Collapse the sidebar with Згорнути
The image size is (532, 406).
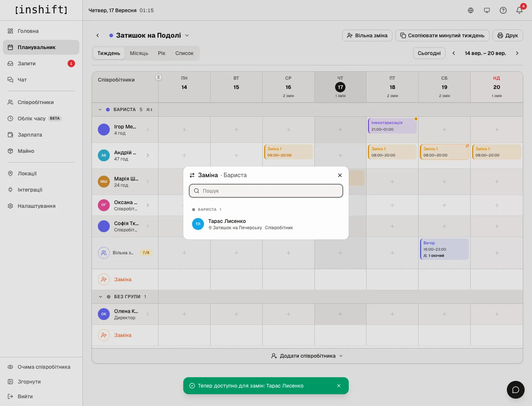[41, 382]
